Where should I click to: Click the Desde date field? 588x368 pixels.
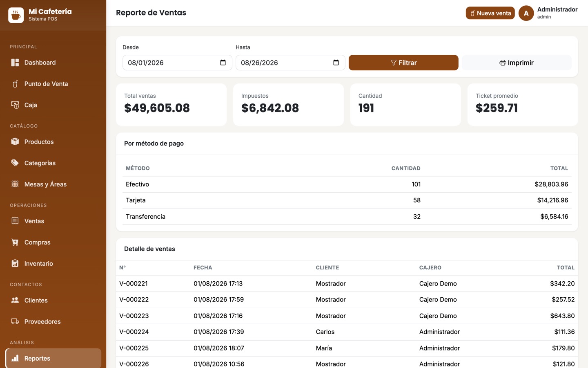(x=177, y=63)
